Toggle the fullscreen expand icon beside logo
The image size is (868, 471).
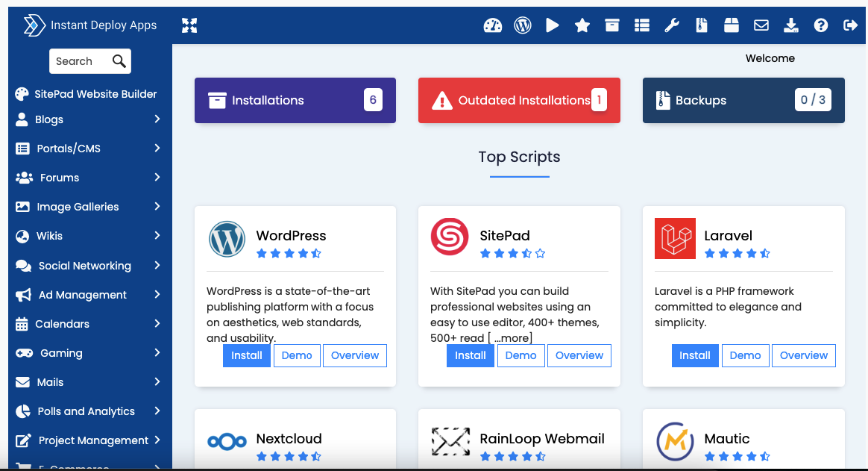[189, 25]
